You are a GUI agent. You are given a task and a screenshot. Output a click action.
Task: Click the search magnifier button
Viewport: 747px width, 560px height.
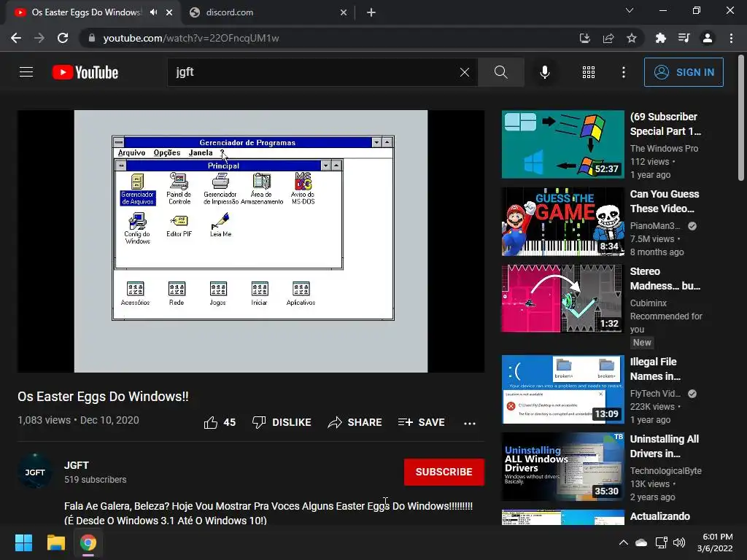(x=500, y=72)
